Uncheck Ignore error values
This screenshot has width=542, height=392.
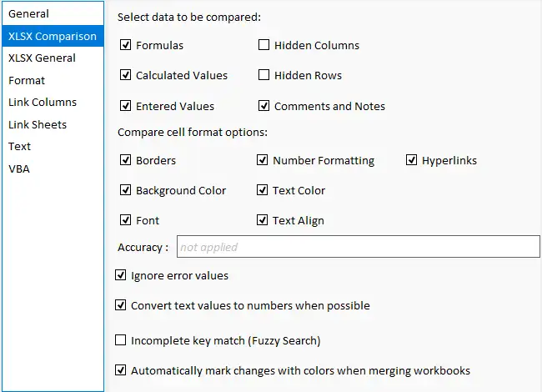[x=120, y=275]
